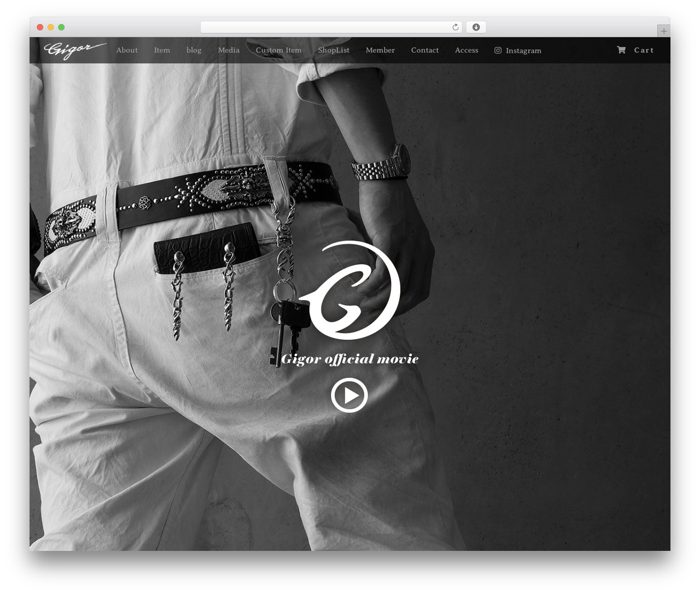This screenshot has width=700, height=593.
Task: Click the Instagram camera icon
Action: coord(498,50)
